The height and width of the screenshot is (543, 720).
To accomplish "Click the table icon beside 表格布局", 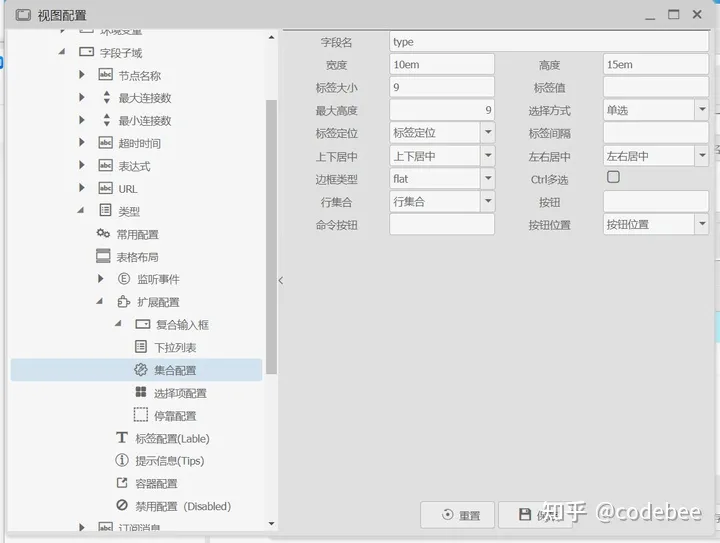I will pos(103,257).
